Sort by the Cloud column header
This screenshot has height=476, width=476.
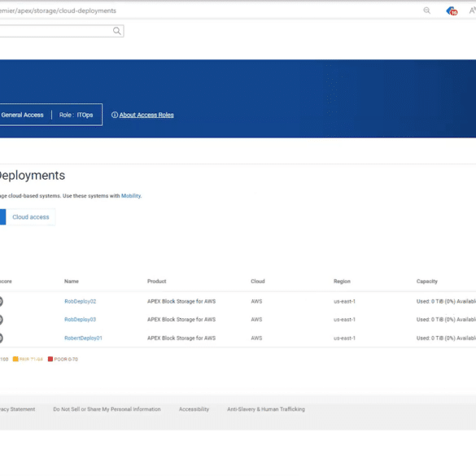(258, 282)
